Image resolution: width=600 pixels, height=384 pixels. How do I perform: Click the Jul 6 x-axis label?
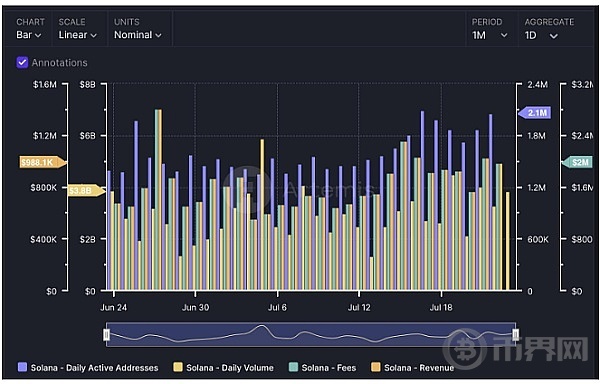tap(277, 307)
